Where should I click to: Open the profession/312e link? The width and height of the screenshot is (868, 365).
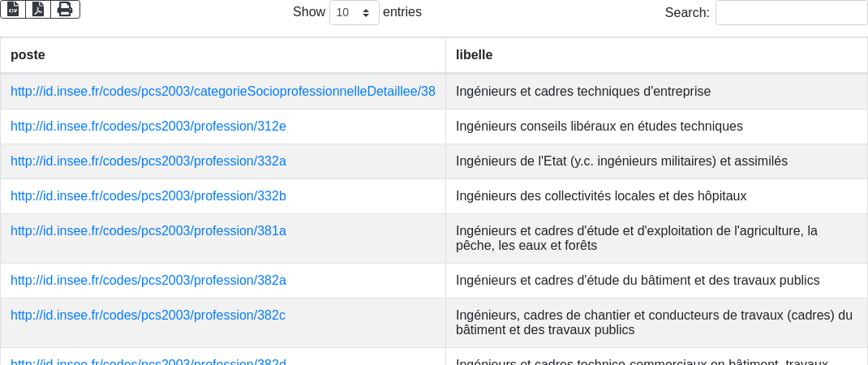(148, 127)
